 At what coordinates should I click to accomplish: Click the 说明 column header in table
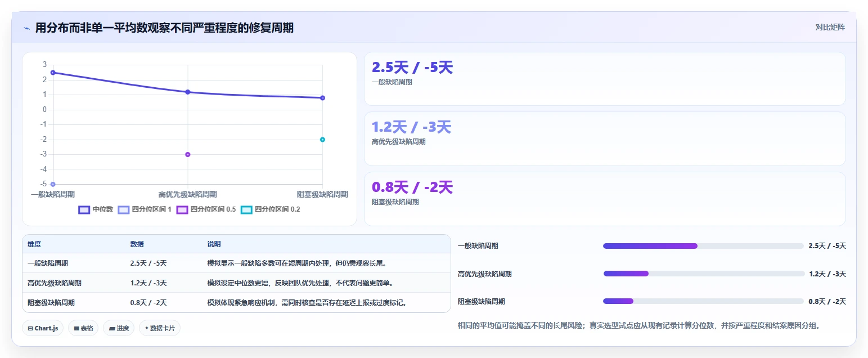pos(214,244)
